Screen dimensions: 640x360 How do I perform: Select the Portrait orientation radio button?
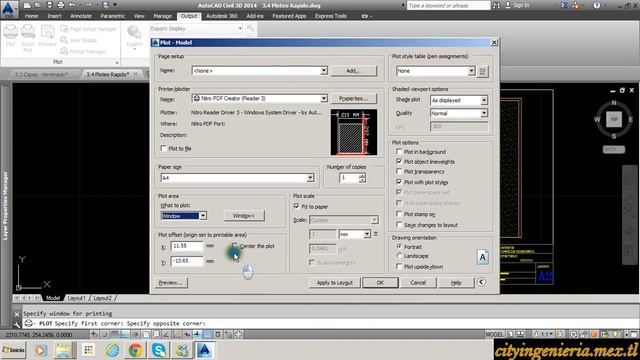tap(400, 247)
